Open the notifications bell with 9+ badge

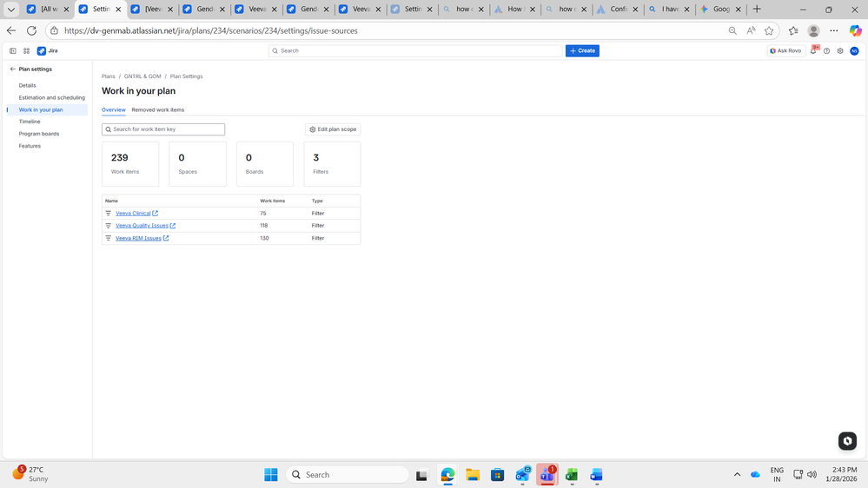tap(813, 51)
